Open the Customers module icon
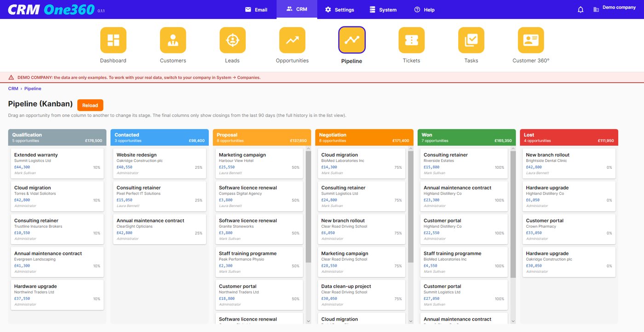644x332 pixels. coord(173,40)
